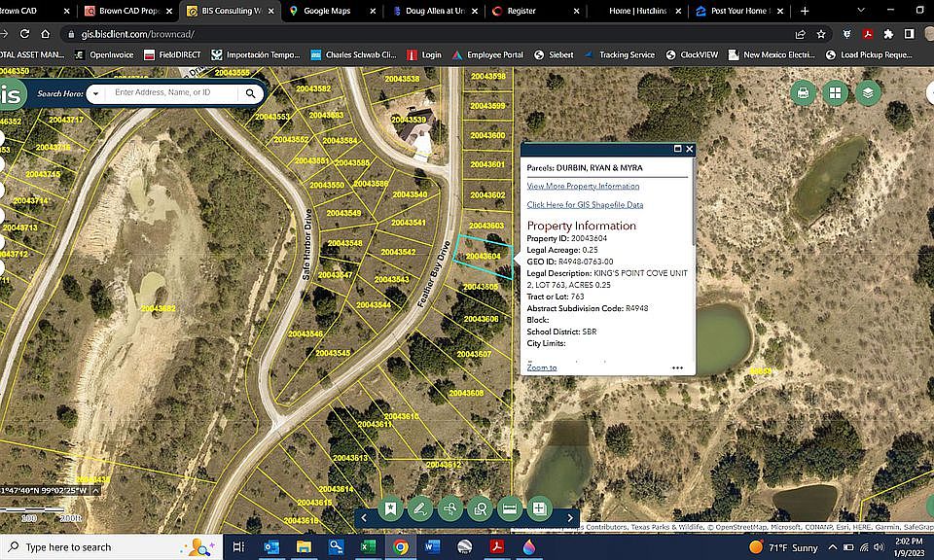Switch to the Brown CAD Property tab
Screen dimensions: 934x560
tap(128, 11)
